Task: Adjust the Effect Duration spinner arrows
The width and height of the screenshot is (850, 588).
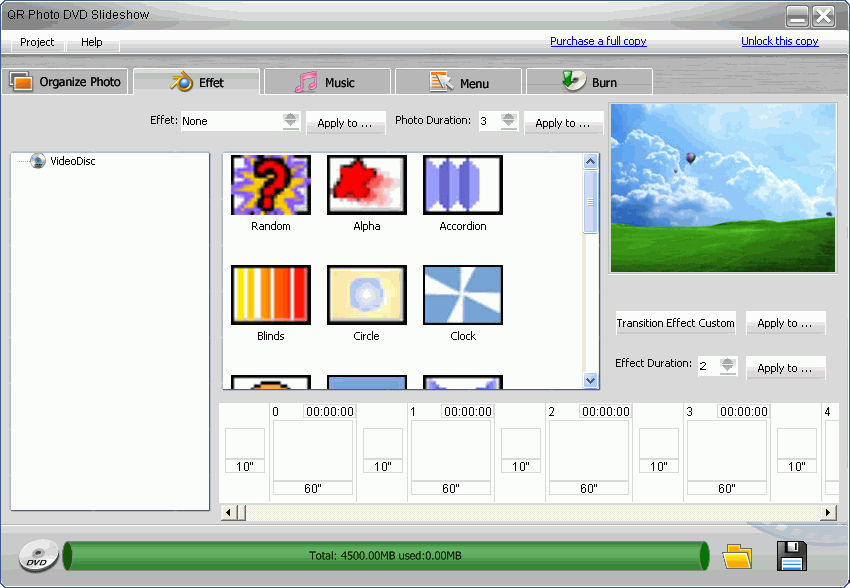Action: 727,366
